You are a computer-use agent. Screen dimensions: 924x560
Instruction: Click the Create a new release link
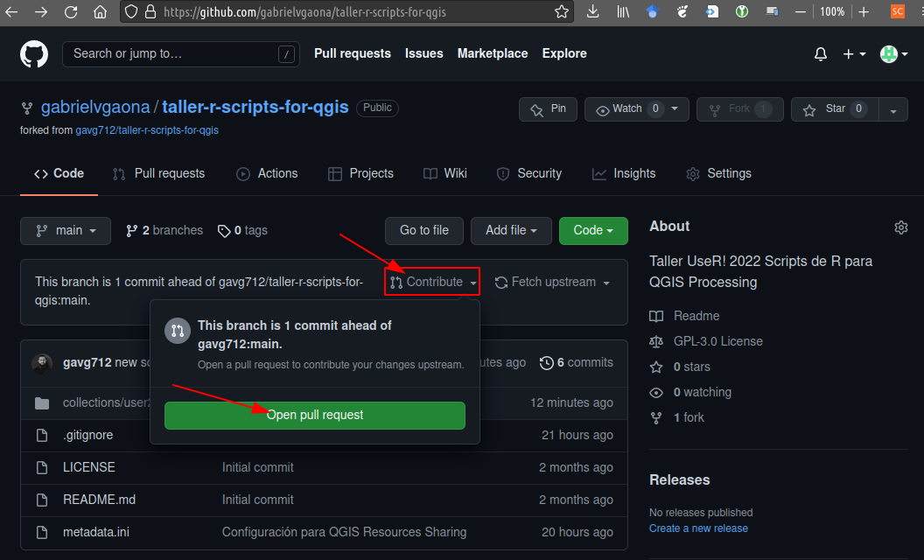698,528
